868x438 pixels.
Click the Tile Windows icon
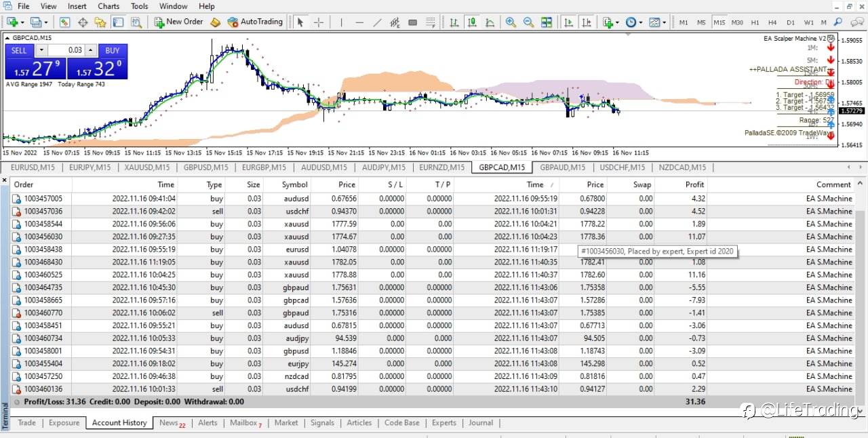tap(547, 22)
